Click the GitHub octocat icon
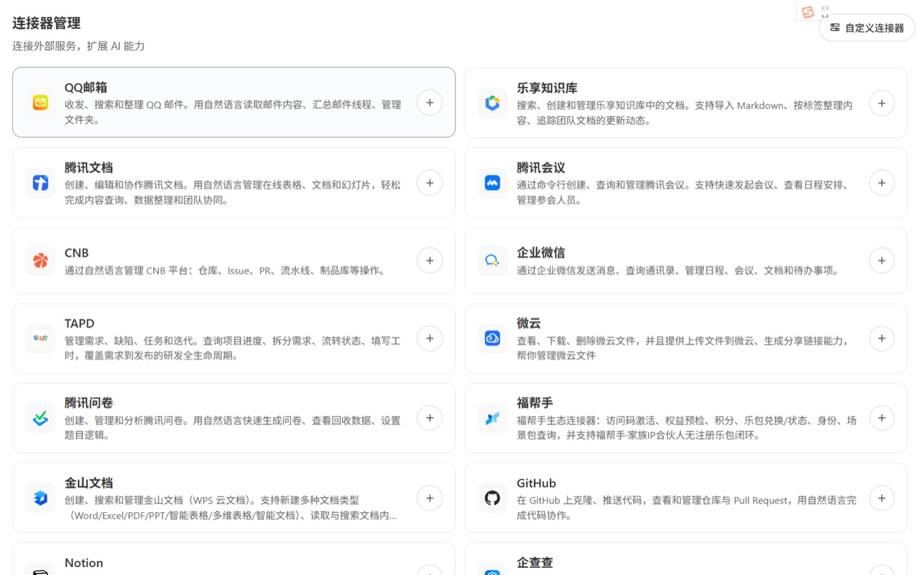This screenshot has width=924, height=575. click(492, 498)
